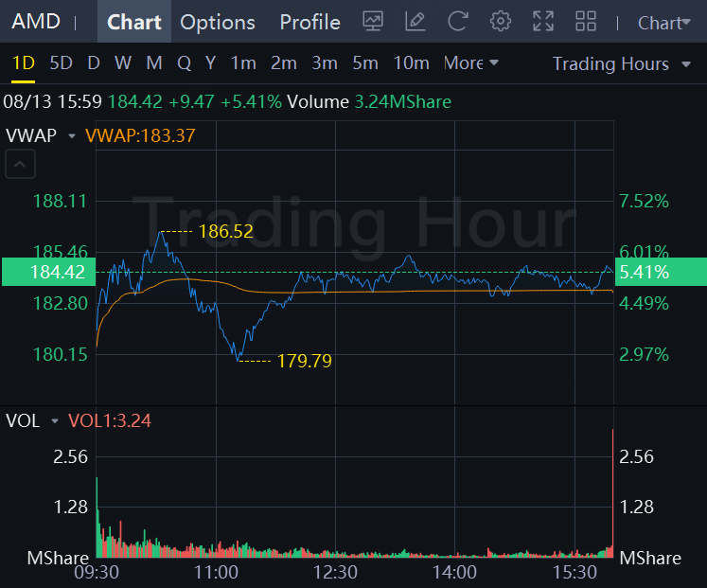
Task: Open the VWAP indicator dropdown arrow
Action: 72,135
